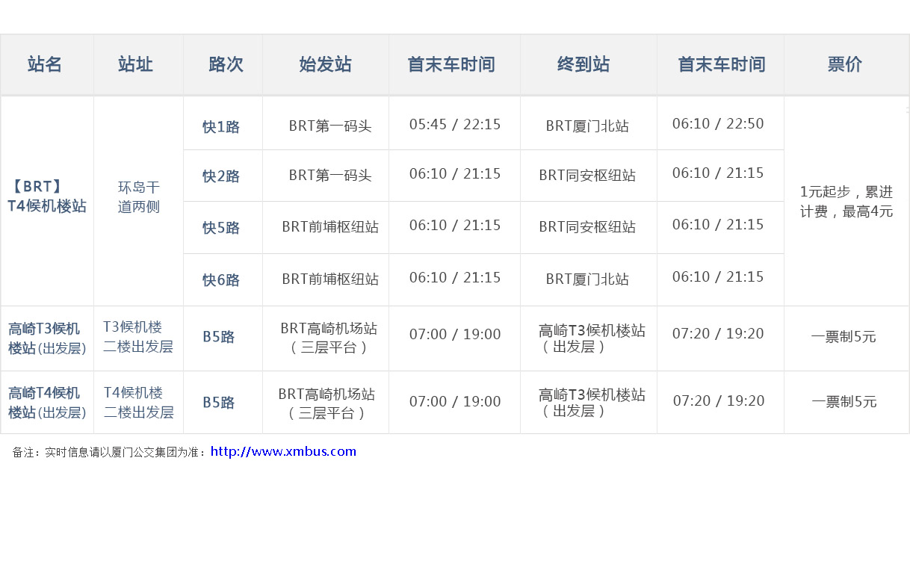Click the 站名 column header
Screen dimensions: 910x588
45,65
